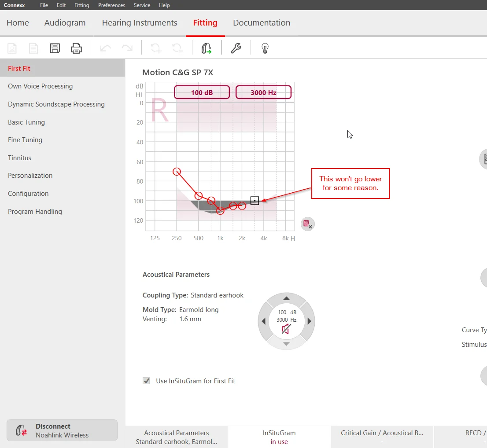Click the Motion C&G SP 7X heading
487x448 pixels.
[177, 72]
